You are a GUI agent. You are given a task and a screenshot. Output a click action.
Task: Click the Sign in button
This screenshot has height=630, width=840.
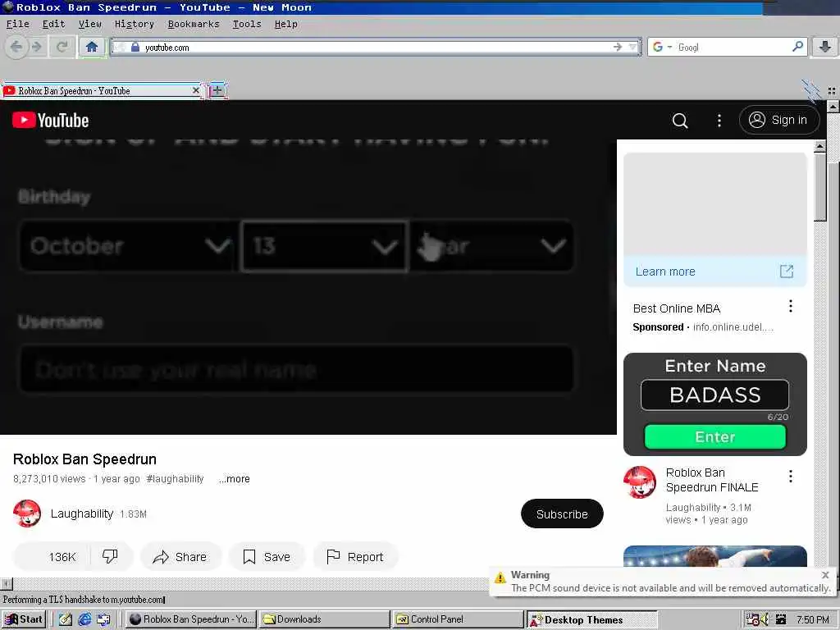779,120
